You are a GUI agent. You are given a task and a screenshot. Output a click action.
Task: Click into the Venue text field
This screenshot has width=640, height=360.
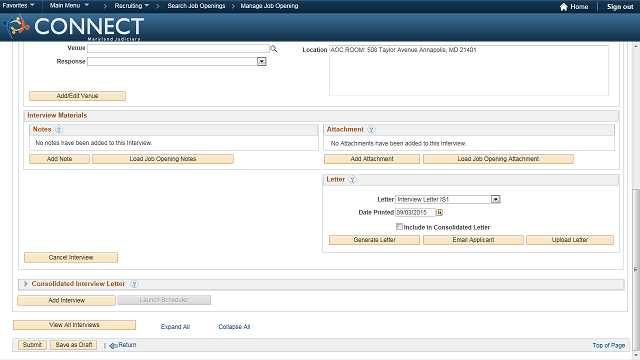click(178, 48)
